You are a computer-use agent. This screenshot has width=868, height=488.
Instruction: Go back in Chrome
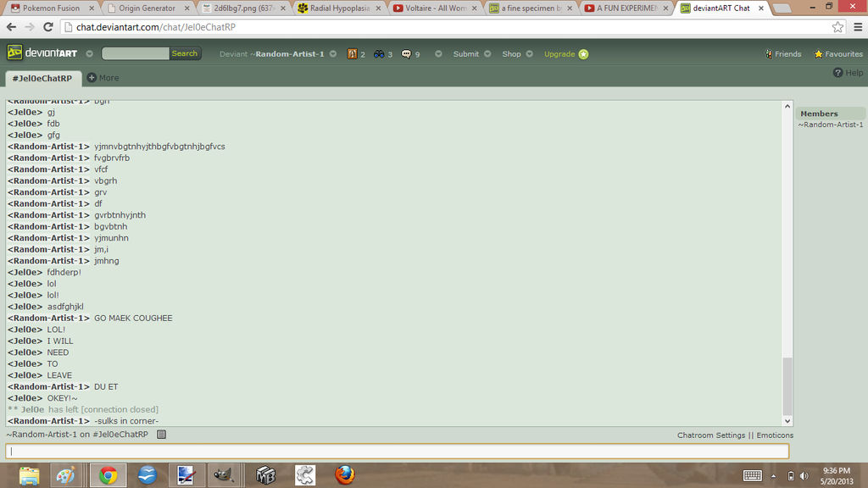(11, 26)
